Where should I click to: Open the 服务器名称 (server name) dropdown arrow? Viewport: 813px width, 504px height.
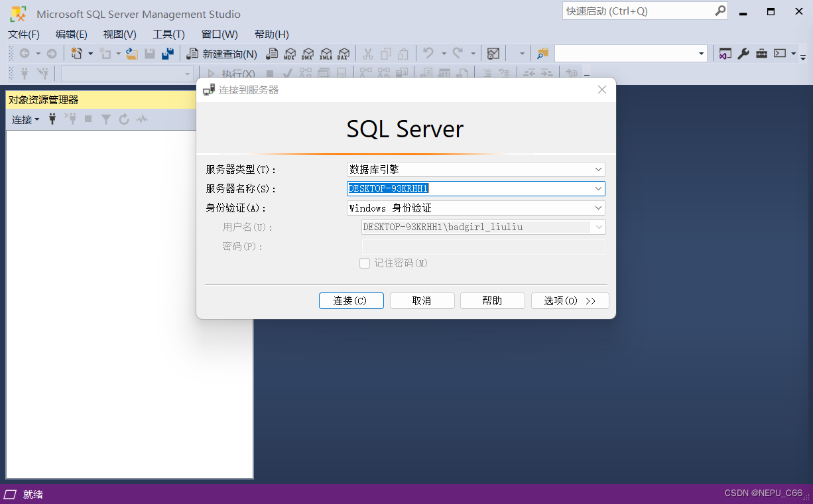click(598, 189)
